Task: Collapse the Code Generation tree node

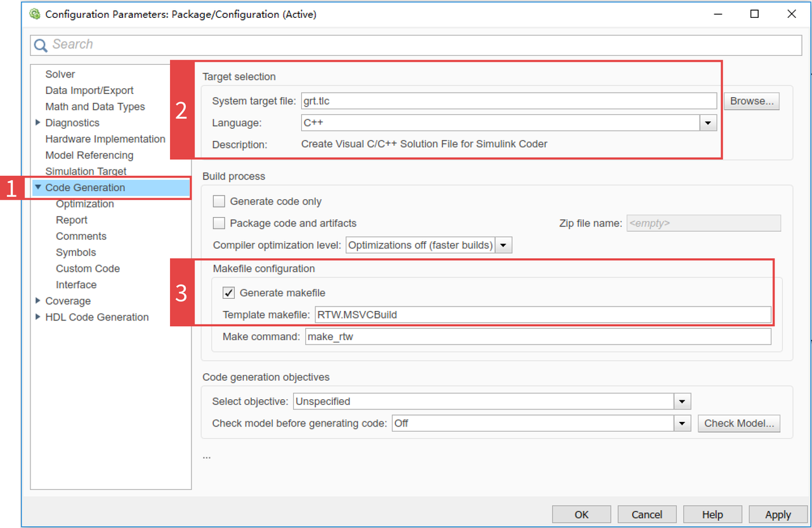Action: pyautogui.click(x=38, y=187)
